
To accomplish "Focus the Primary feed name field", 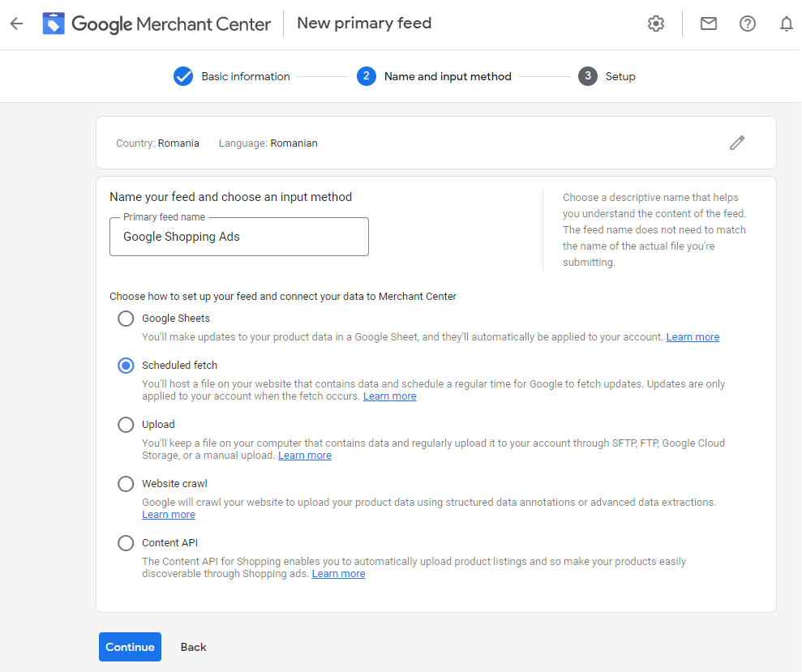I will pos(239,237).
